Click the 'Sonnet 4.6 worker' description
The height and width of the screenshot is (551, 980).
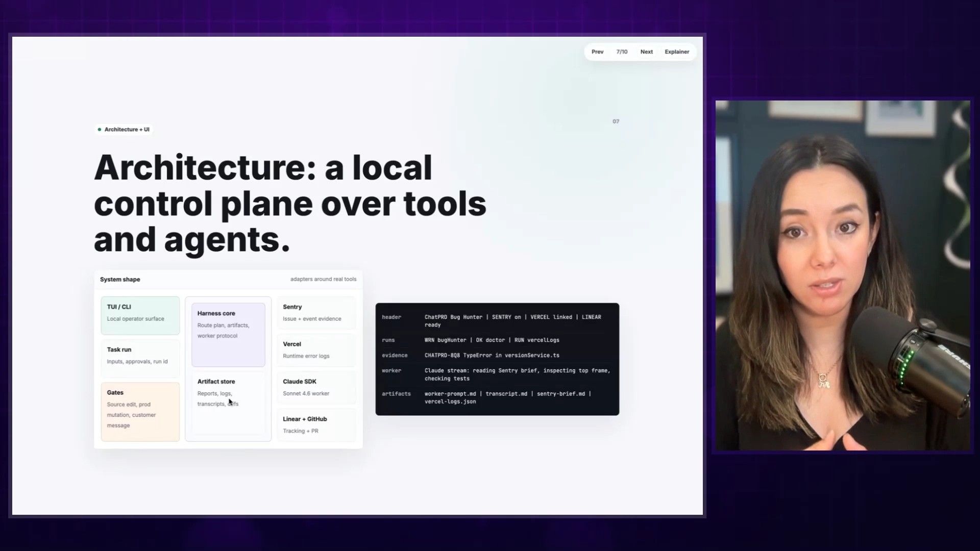(306, 394)
